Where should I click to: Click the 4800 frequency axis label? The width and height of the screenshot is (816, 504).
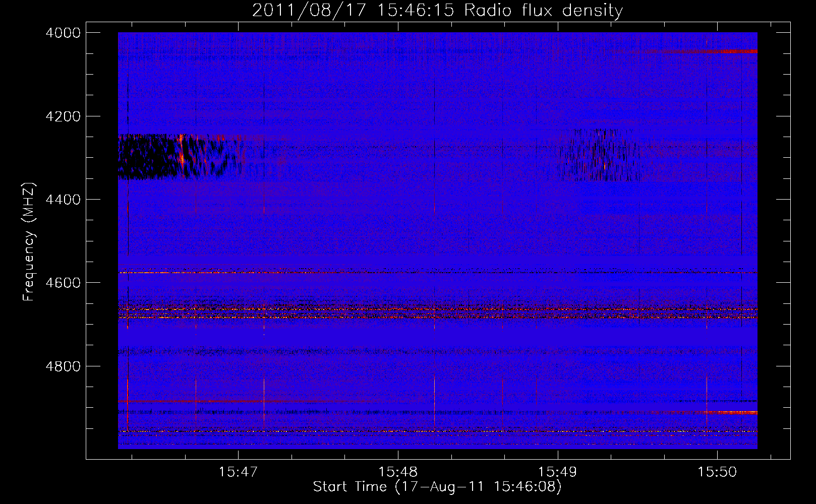click(63, 366)
